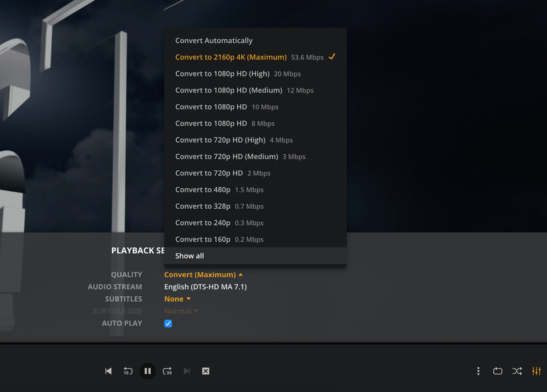Rewind 10 seconds icon

[x=128, y=371]
